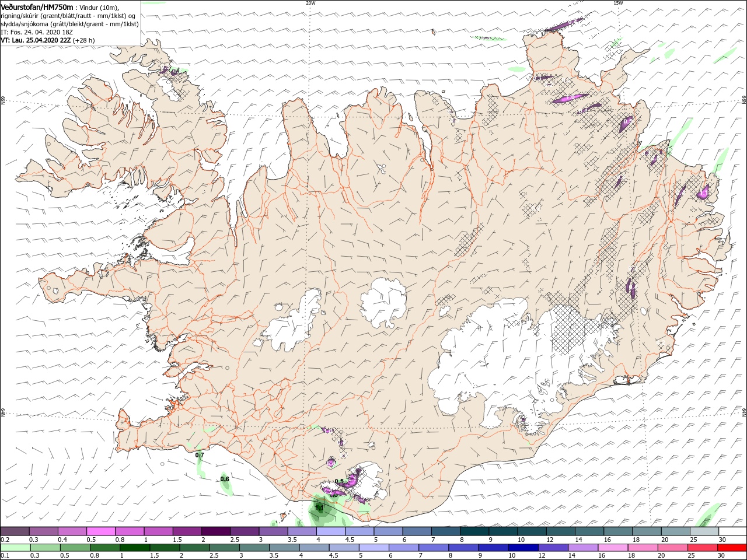747x560 pixels.
Task: Select the pale lavender snow swatch labeled 4
Action: (x=330, y=531)
